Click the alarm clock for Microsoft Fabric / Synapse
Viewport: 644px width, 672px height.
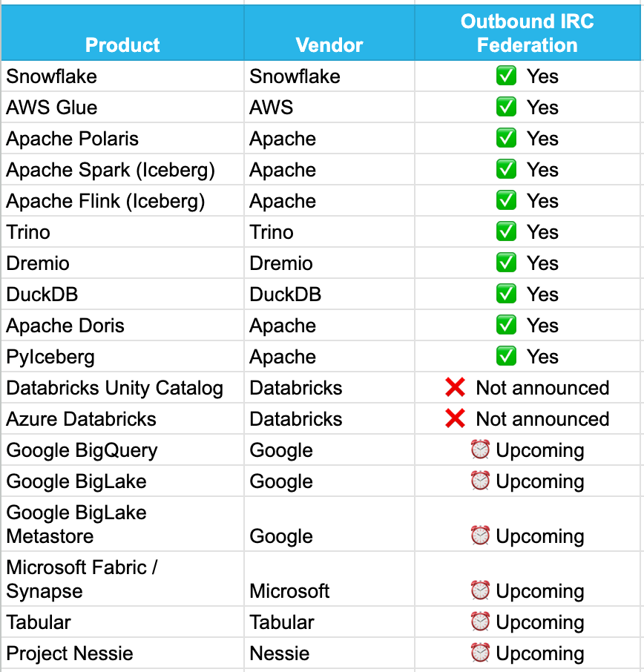click(x=480, y=591)
